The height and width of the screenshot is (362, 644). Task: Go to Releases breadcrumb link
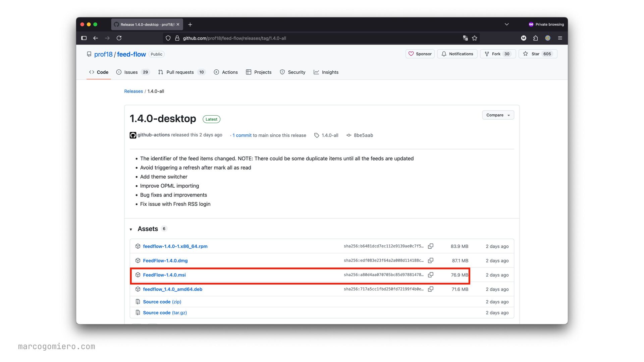(x=133, y=91)
